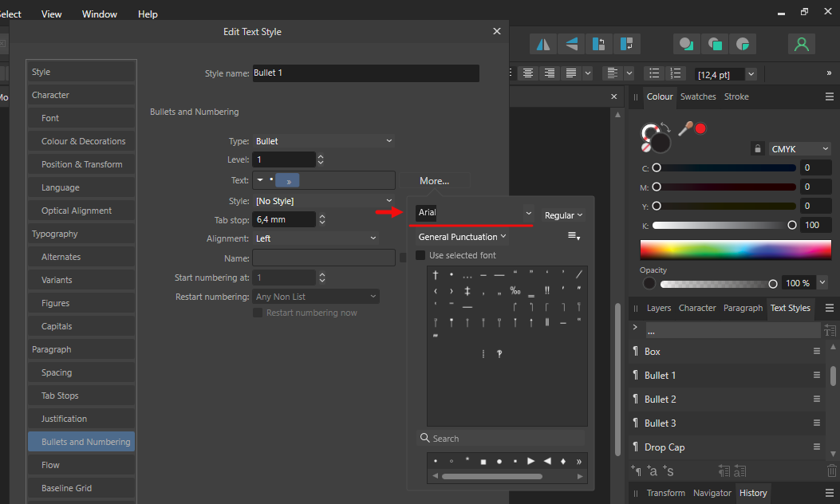Check the Restart numbering now option
The height and width of the screenshot is (504, 840).
(257, 313)
